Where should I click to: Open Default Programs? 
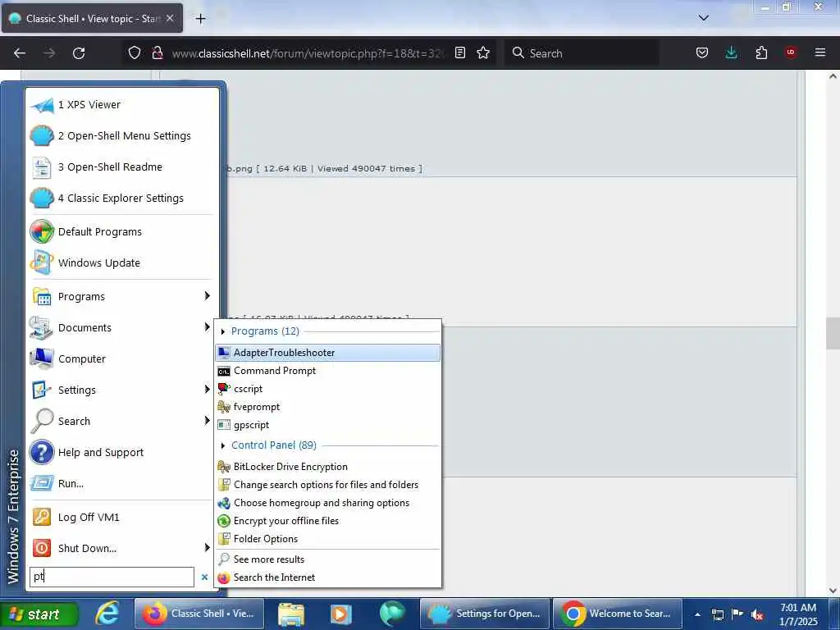click(122, 232)
